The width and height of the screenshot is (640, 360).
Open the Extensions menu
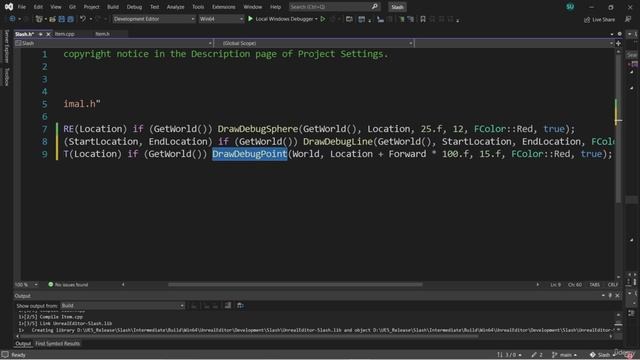tap(223, 7)
